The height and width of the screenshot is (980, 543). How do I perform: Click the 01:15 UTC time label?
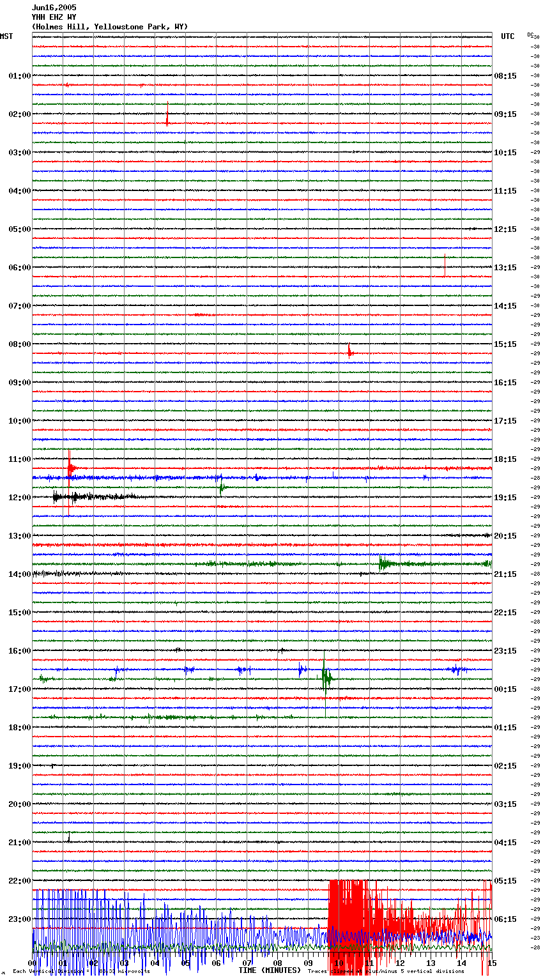click(505, 728)
